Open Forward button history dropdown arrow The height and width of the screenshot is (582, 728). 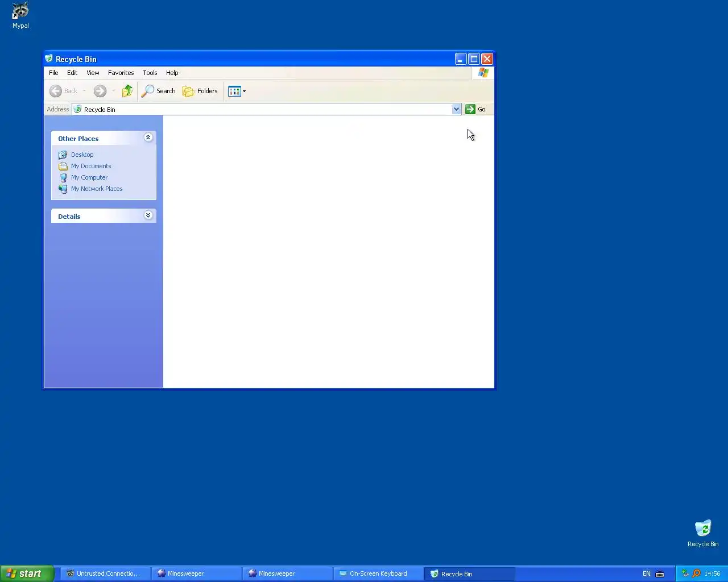tap(113, 91)
